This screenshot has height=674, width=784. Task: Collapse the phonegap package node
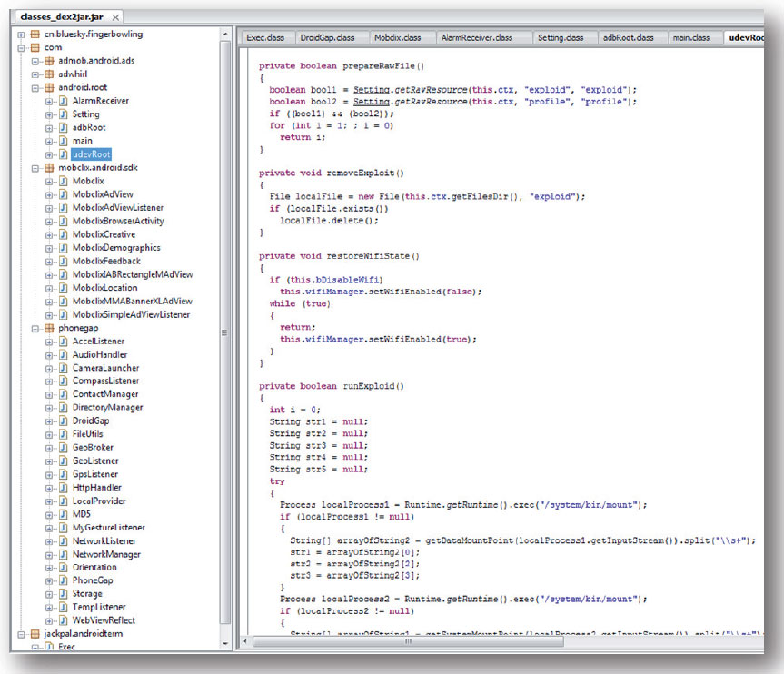tap(35, 329)
